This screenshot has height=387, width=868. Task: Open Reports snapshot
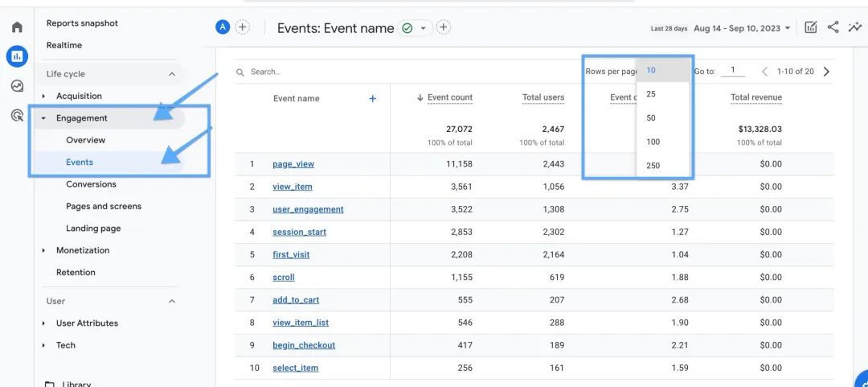[x=82, y=23]
